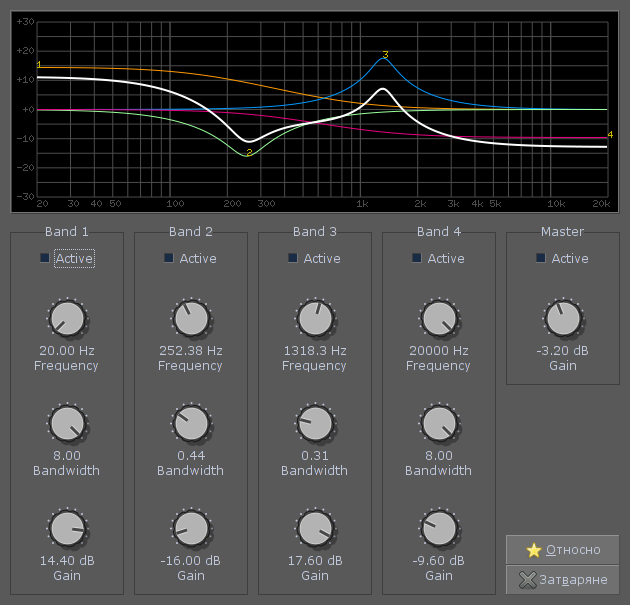Click the Band 2 Bandwidth knob
This screenshot has height=605, width=630.
pos(190,425)
